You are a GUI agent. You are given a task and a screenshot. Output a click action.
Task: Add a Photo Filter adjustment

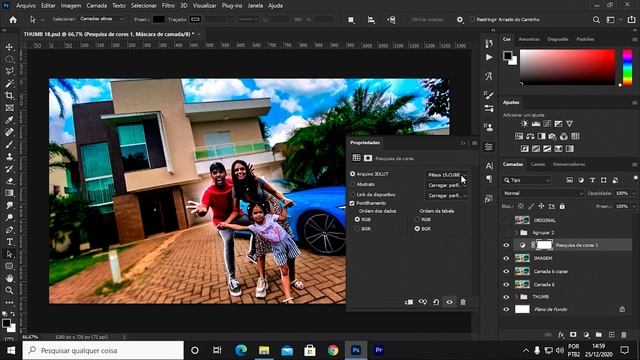click(x=553, y=136)
